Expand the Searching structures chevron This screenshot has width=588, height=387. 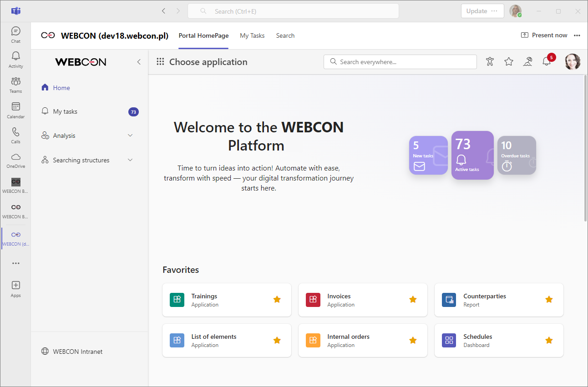[130, 160]
